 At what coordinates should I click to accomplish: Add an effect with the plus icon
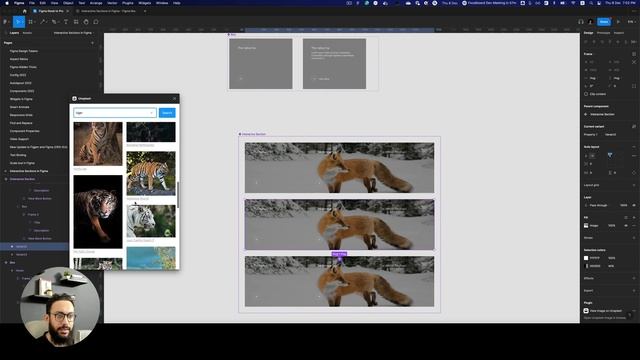pyautogui.click(x=634, y=278)
